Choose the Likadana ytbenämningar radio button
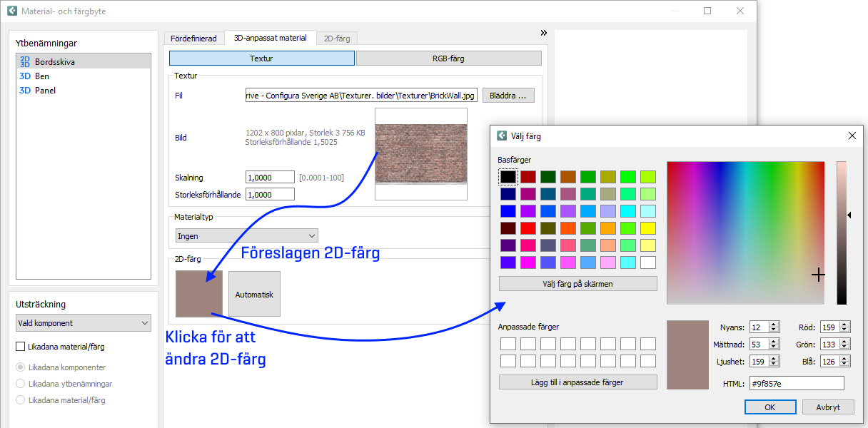 [x=21, y=384]
